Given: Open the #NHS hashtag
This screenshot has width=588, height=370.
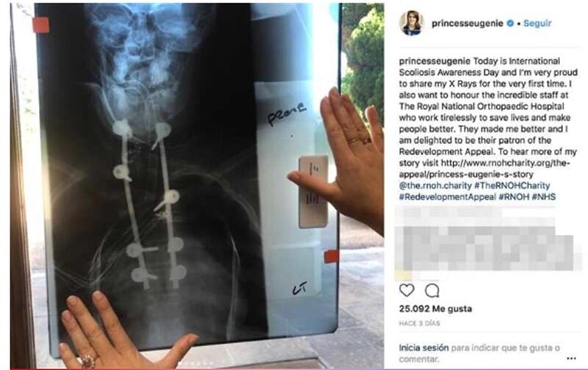Looking at the screenshot, I should coord(544,197).
